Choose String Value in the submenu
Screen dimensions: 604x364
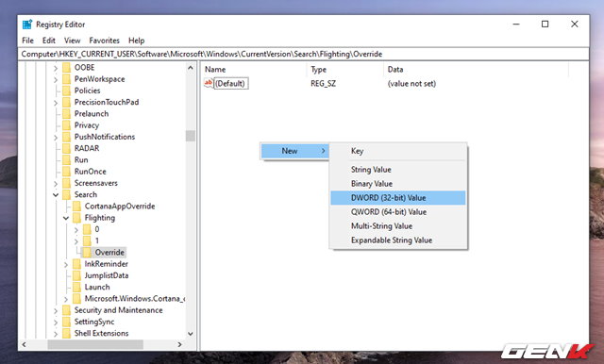[398, 170]
